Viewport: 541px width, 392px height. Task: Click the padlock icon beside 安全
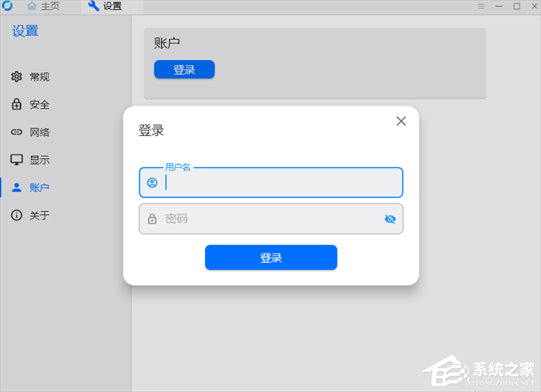tap(16, 104)
